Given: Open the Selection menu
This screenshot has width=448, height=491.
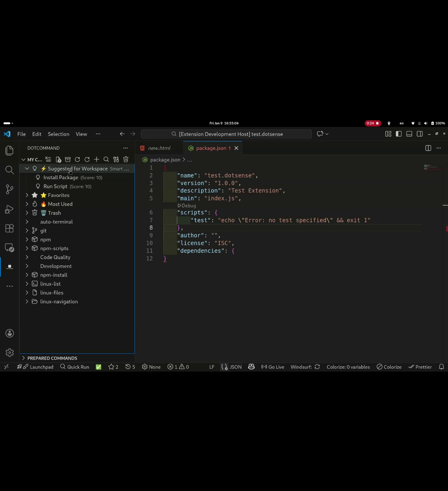Looking at the screenshot, I should tap(58, 134).
